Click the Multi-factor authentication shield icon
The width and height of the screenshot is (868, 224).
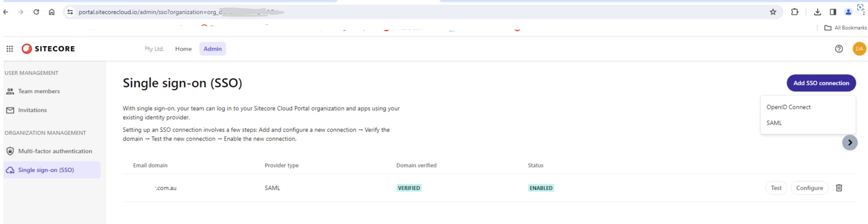[x=10, y=151]
